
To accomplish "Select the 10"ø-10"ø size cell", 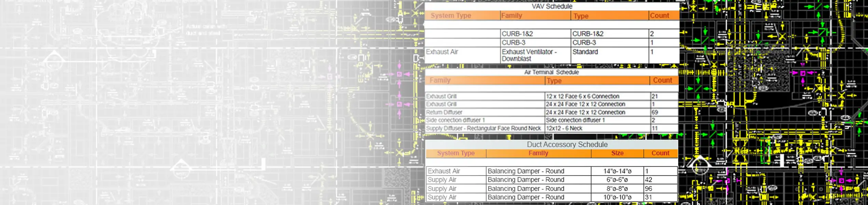I will click(x=617, y=197).
